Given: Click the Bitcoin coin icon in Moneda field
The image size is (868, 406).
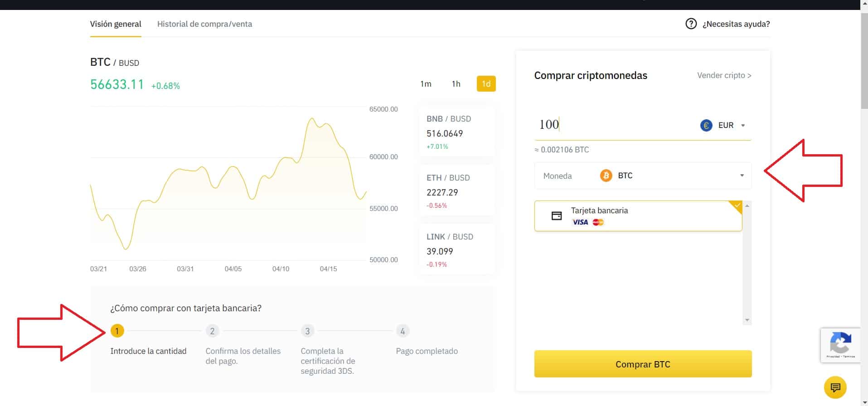Looking at the screenshot, I should pyautogui.click(x=606, y=176).
